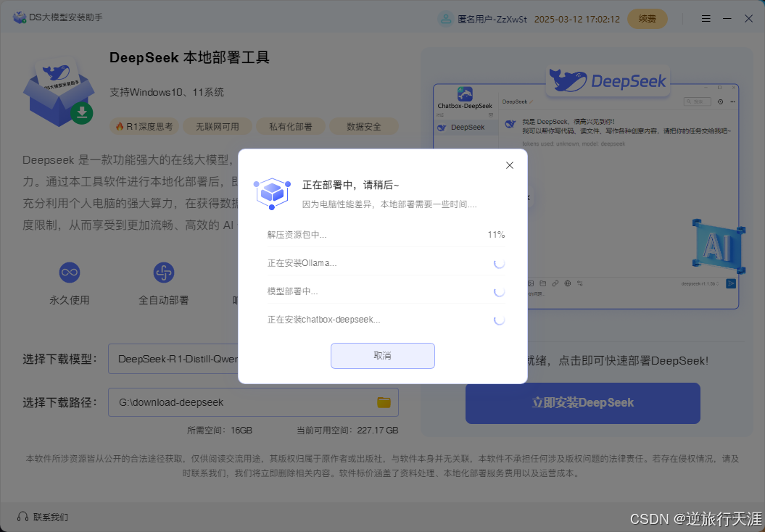
Task: Click the 无联网可用 tag
Action: (x=217, y=127)
